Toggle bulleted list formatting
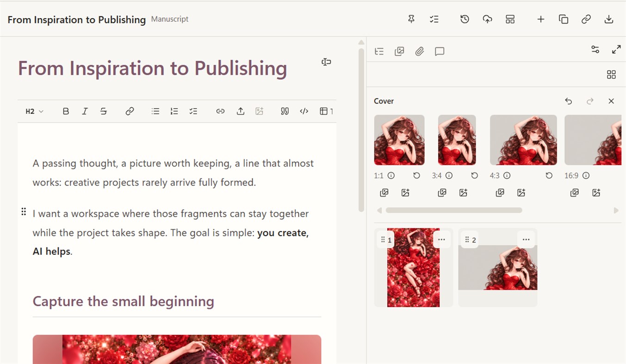The height and width of the screenshot is (364, 626). point(155,111)
